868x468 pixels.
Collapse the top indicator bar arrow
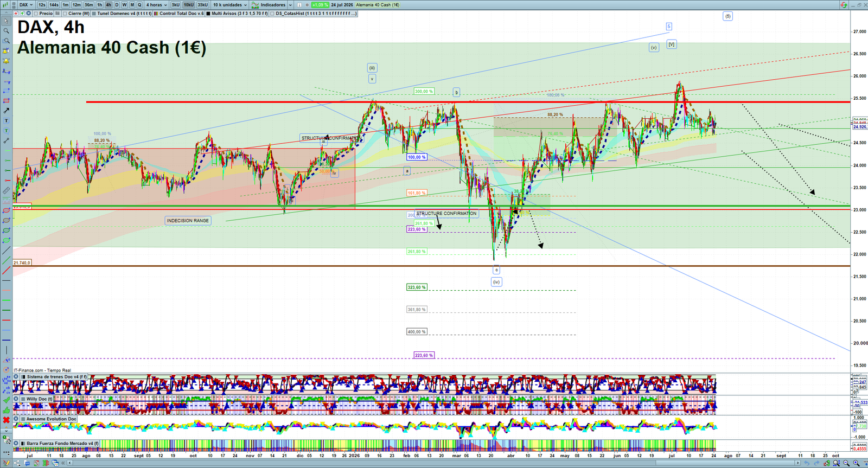(x=6, y=12)
